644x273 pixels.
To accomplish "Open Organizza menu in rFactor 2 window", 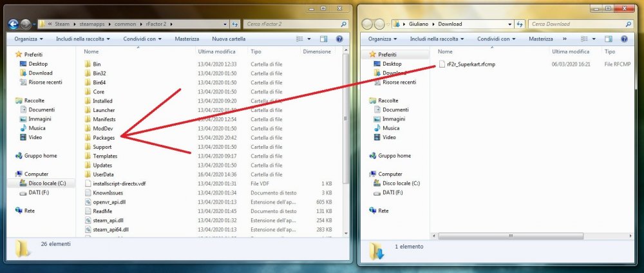I will click(28, 39).
